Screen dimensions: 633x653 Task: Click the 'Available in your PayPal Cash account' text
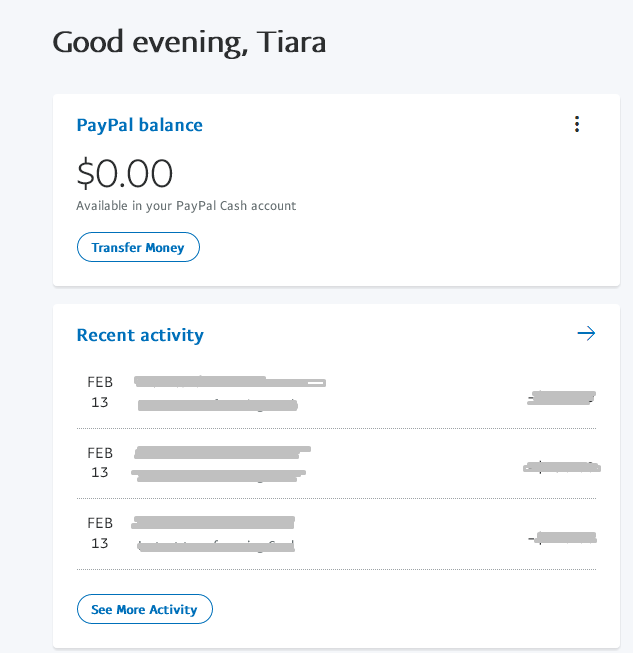tap(186, 206)
